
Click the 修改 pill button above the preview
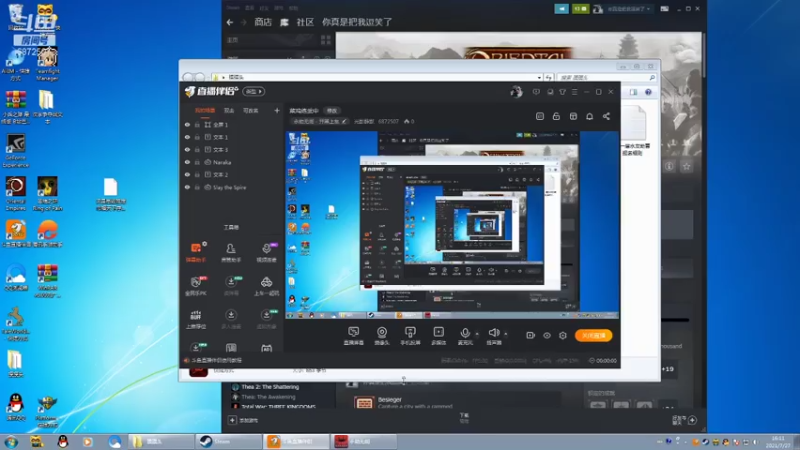click(x=332, y=111)
